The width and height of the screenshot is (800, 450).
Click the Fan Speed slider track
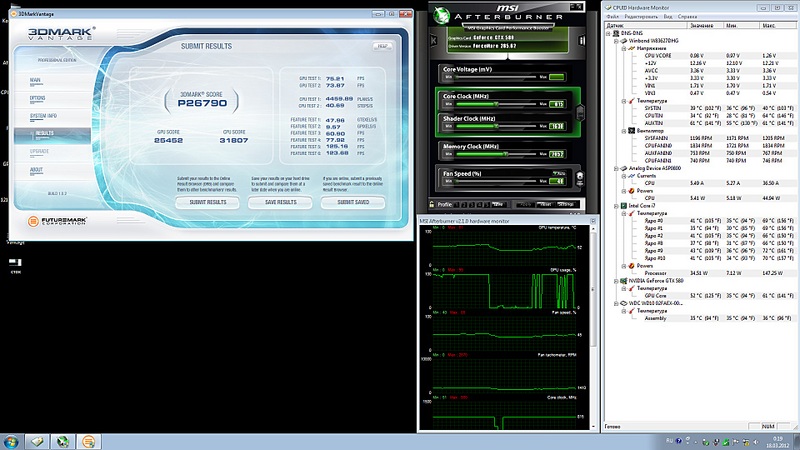coord(497,181)
